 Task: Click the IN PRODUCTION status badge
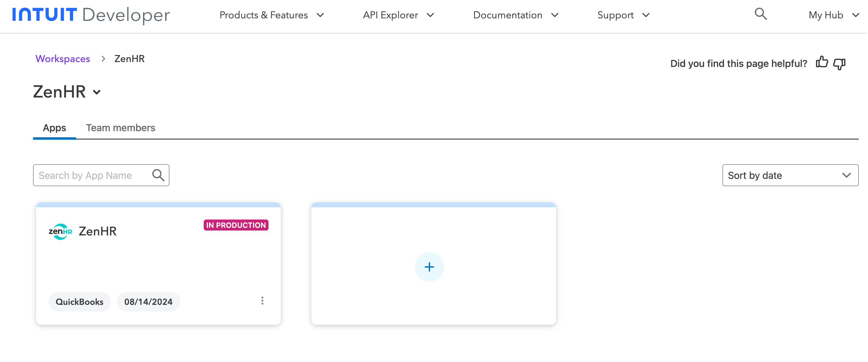coord(236,225)
